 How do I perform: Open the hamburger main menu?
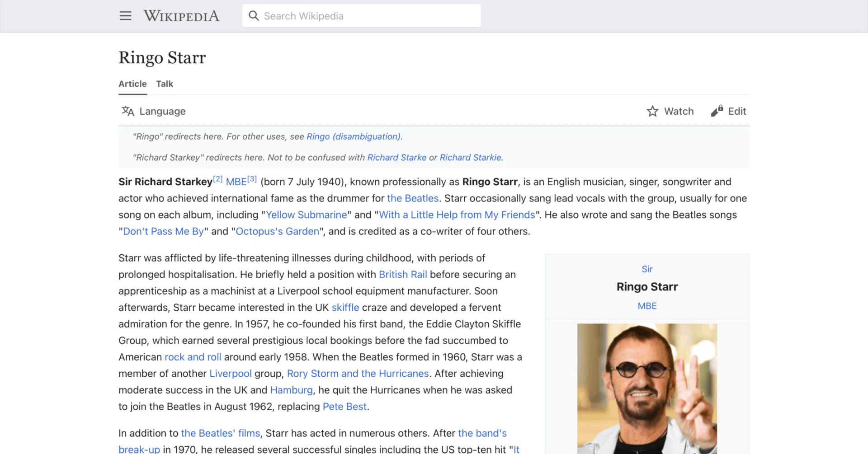[125, 16]
